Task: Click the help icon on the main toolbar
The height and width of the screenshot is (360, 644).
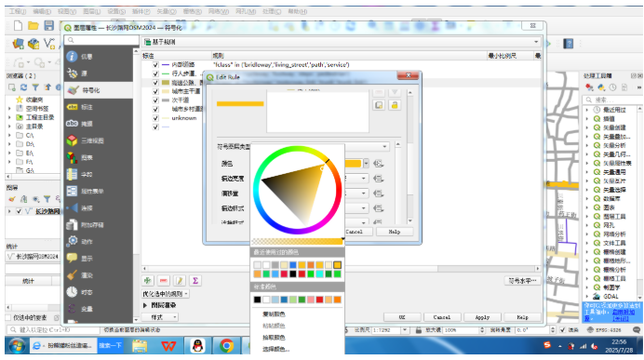Action: 569,44
